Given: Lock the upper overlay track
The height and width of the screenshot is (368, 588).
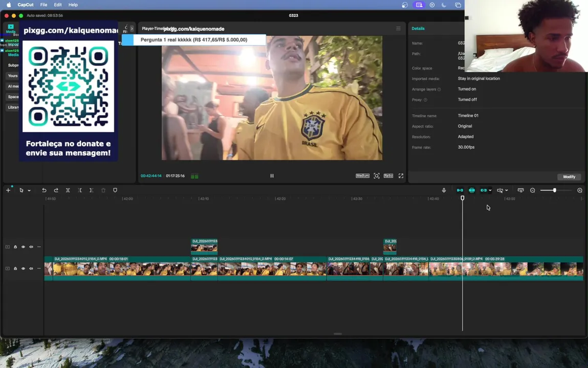Looking at the screenshot, I should [x=15, y=247].
